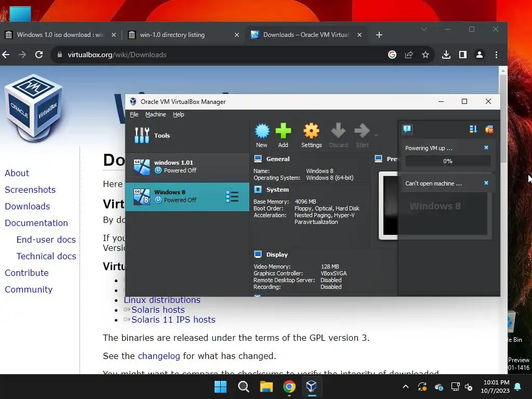Open the Technical docs link
Image resolution: width=532 pixels, height=399 pixels.
pyautogui.click(x=46, y=256)
